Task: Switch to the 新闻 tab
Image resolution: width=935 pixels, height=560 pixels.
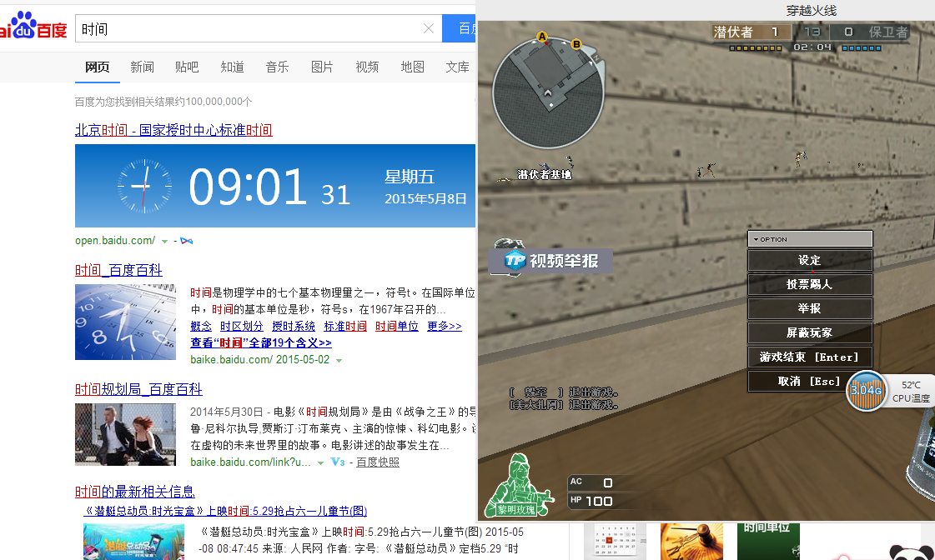Action: pos(142,67)
